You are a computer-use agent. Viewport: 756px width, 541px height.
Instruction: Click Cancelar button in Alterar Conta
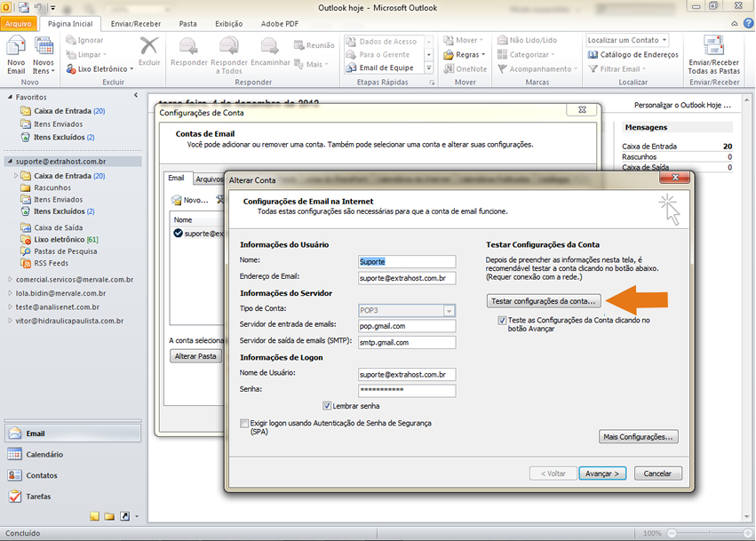(657, 473)
